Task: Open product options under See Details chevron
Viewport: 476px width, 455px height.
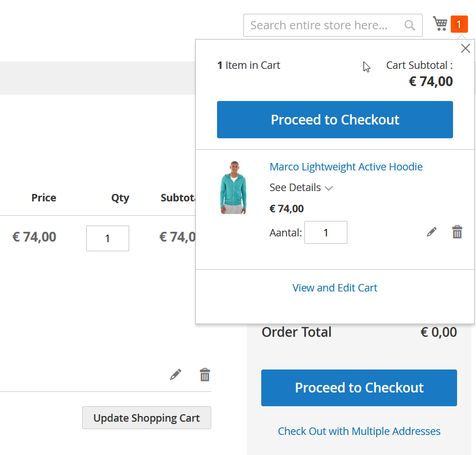Action: click(328, 188)
